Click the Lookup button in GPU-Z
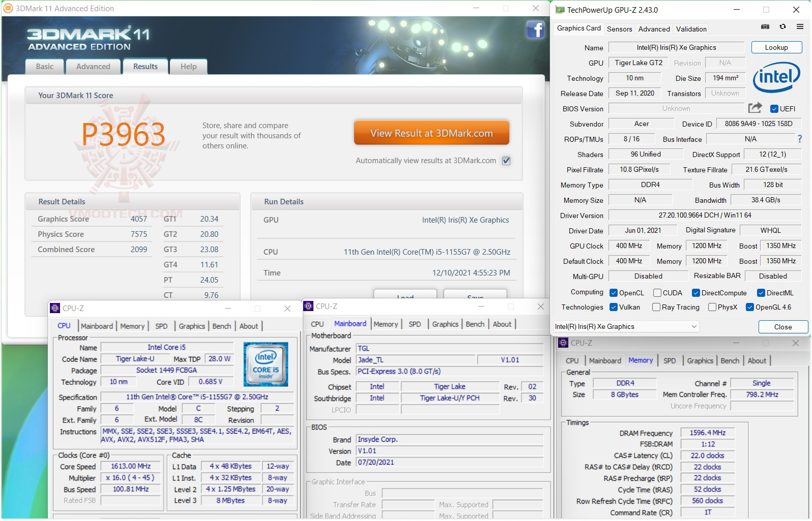The image size is (812, 521). pos(776,47)
